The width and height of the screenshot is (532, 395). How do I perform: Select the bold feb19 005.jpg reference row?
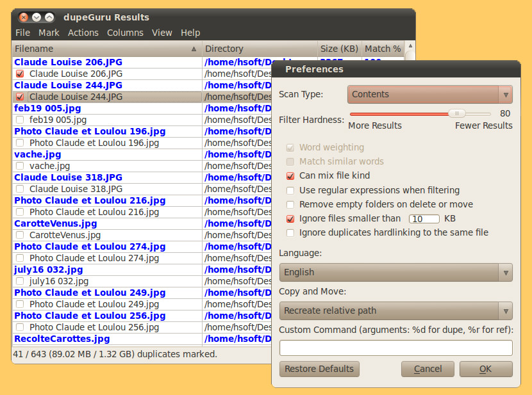coord(142,108)
